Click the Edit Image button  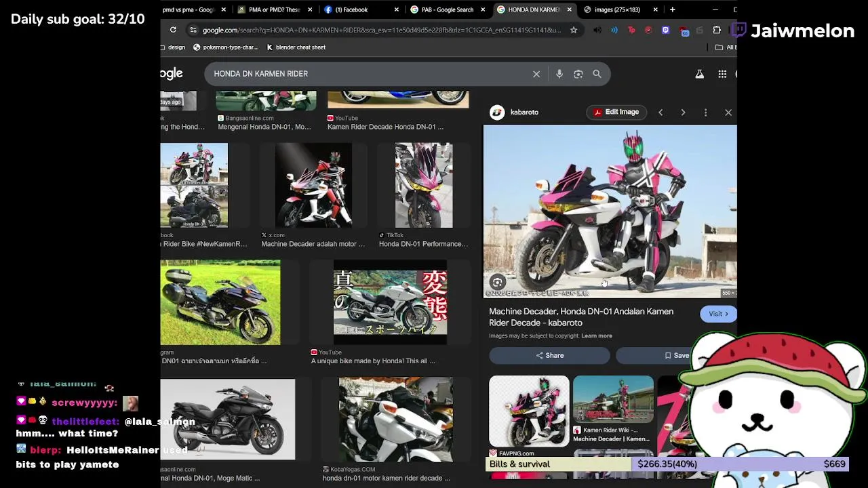click(x=616, y=113)
